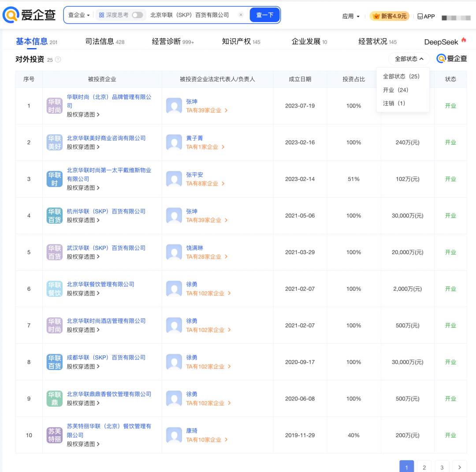Click the 查一下 search button
This screenshot has height=472, width=476.
point(264,15)
